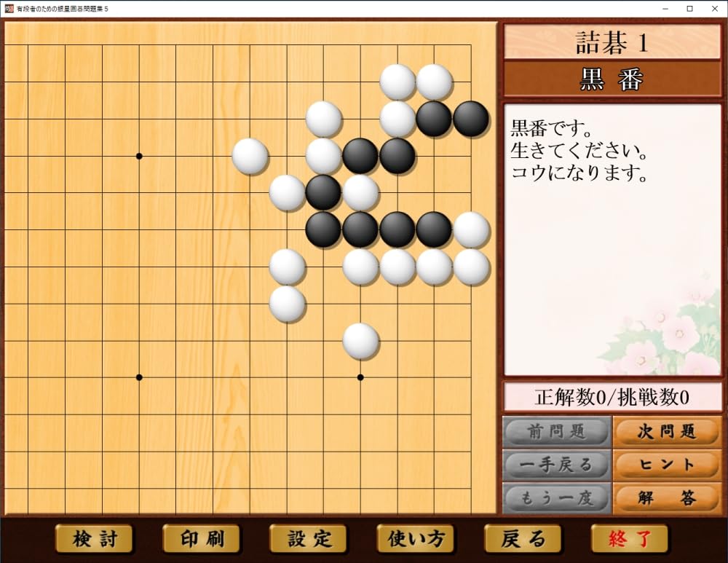The height and width of the screenshot is (563, 728).
Task: Click the isolated white stone at the bottom
Action: (x=360, y=341)
